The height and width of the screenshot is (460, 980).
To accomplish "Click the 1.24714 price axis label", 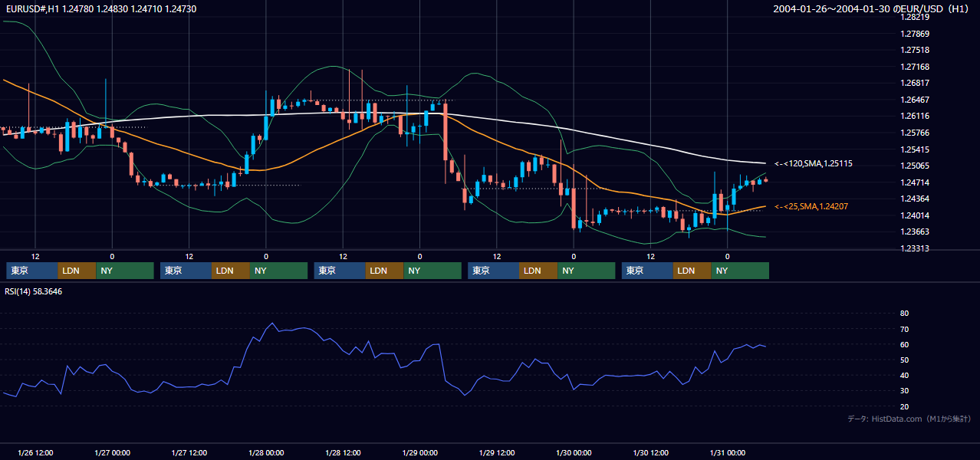I will pyautogui.click(x=916, y=182).
